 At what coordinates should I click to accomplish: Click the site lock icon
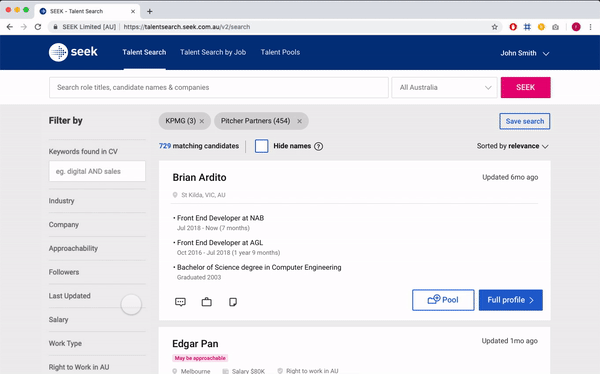tap(55, 27)
